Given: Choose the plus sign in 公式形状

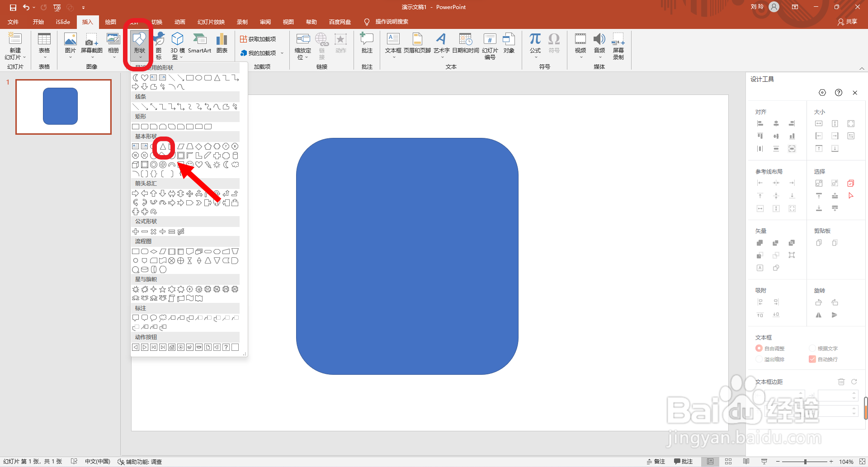Looking at the screenshot, I should [136, 231].
